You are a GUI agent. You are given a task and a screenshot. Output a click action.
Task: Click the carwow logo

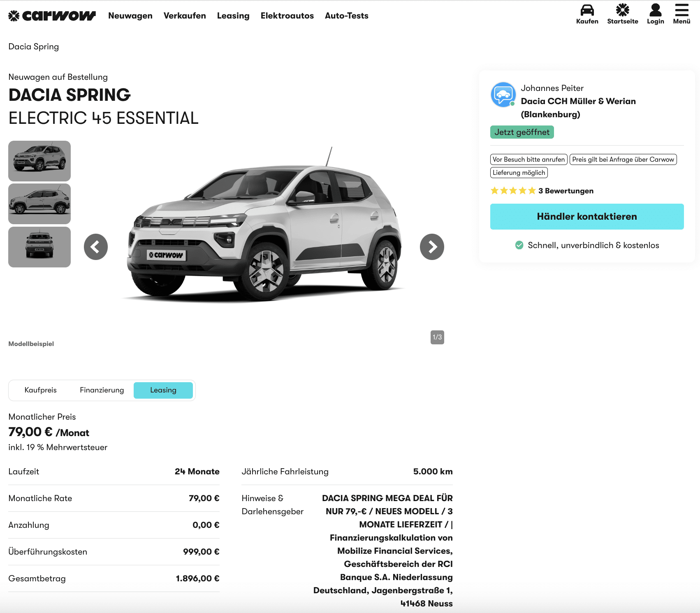tap(52, 16)
